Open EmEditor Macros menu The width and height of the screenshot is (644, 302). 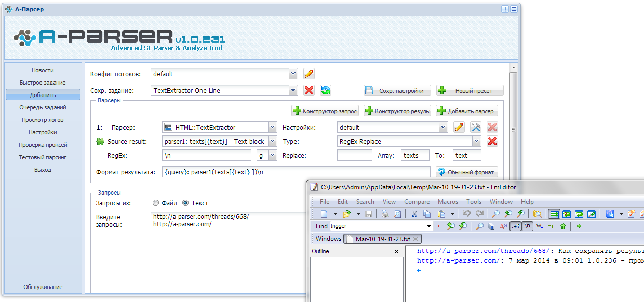pos(448,202)
